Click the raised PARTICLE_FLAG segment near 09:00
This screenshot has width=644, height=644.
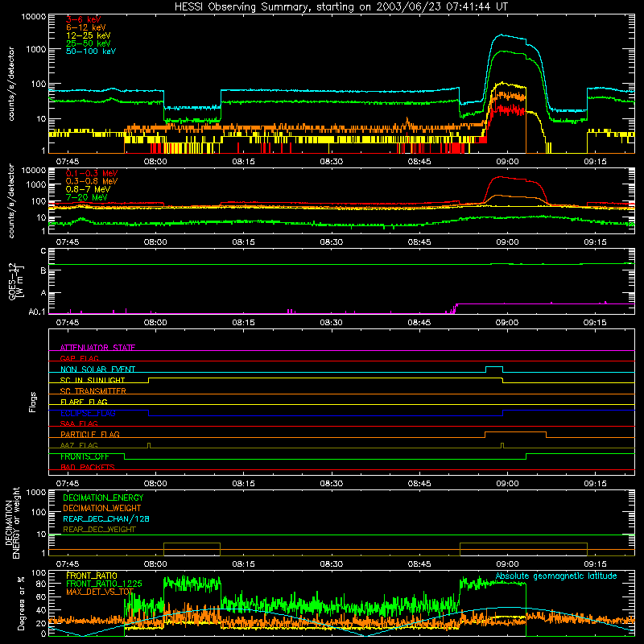[515, 432]
